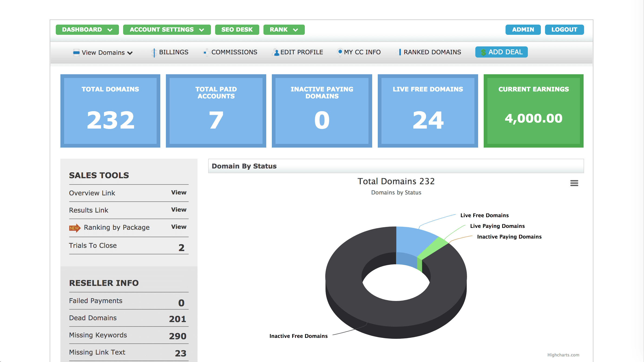Open the Admin button
644x362 pixels.
click(x=523, y=30)
